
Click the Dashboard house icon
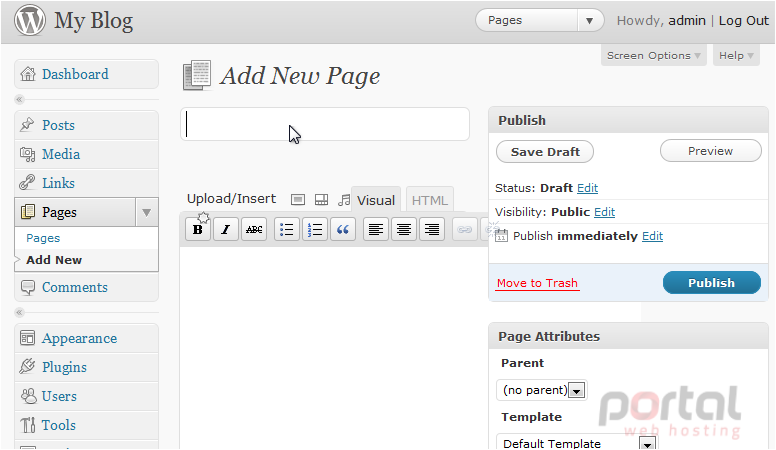point(28,74)
